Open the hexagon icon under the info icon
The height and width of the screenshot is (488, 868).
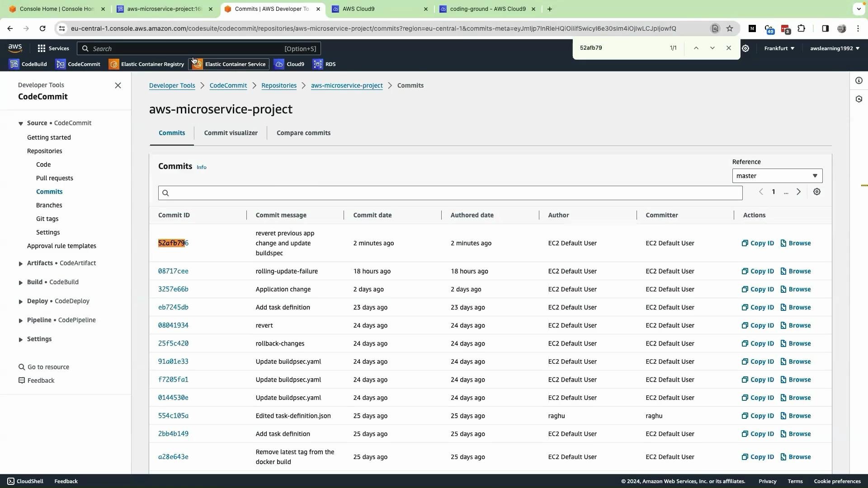coord(859,99)
